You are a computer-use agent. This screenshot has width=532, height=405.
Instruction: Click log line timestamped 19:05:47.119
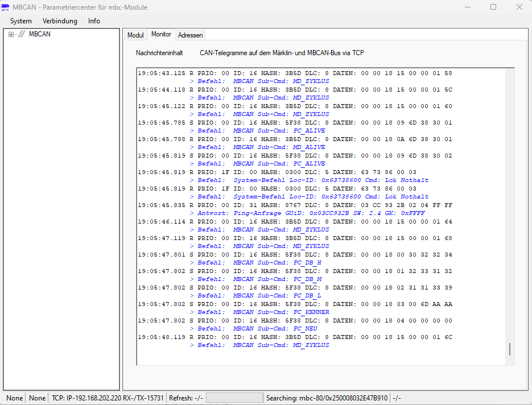point(295,238)
